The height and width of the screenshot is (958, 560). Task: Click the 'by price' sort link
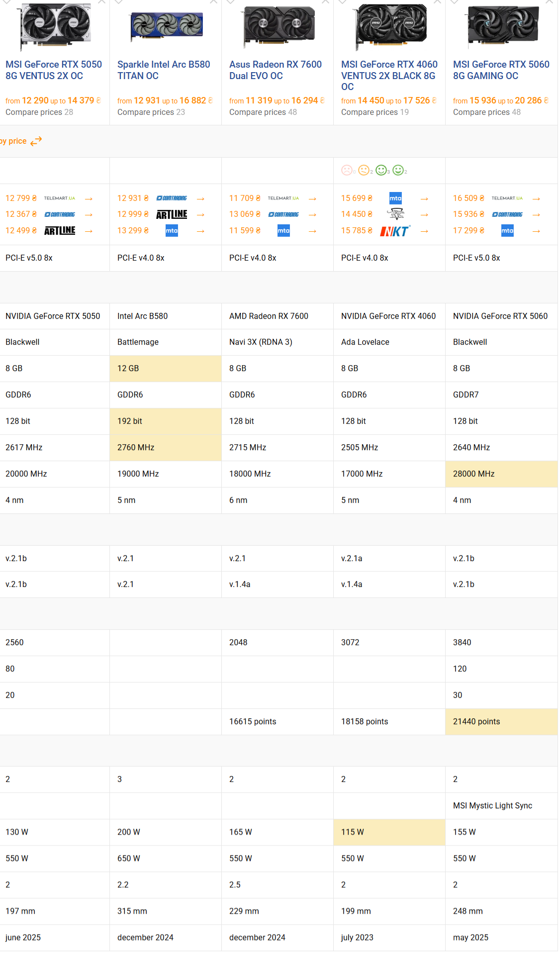click(x=13, y=141)
